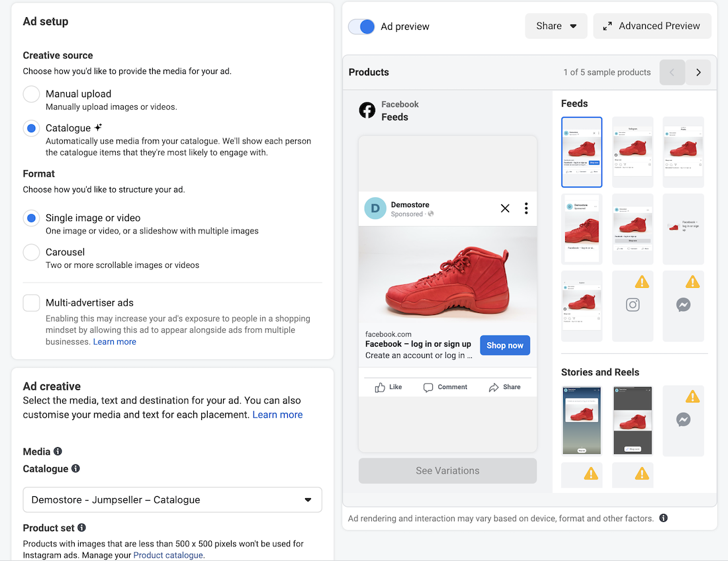The image size is (728, 561).
Task: Open the Product catalogue link
Action: pyautogui.click(x=168, y=555)
